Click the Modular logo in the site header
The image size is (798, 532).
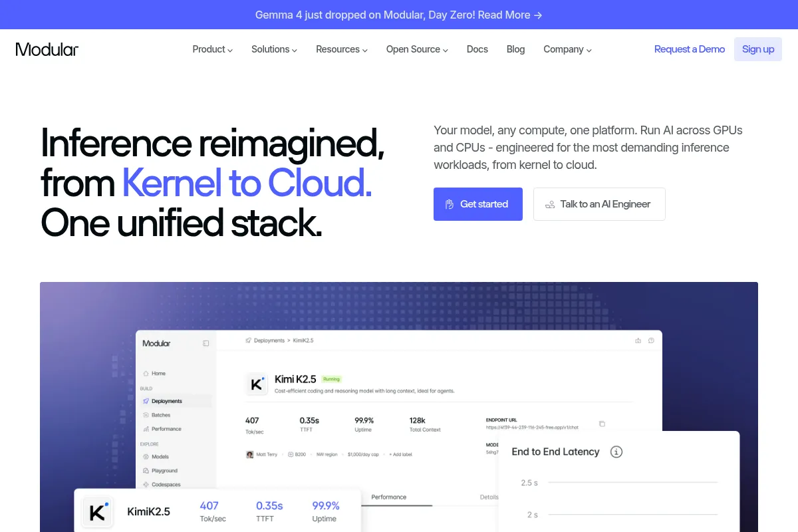[x=47, y=49]
